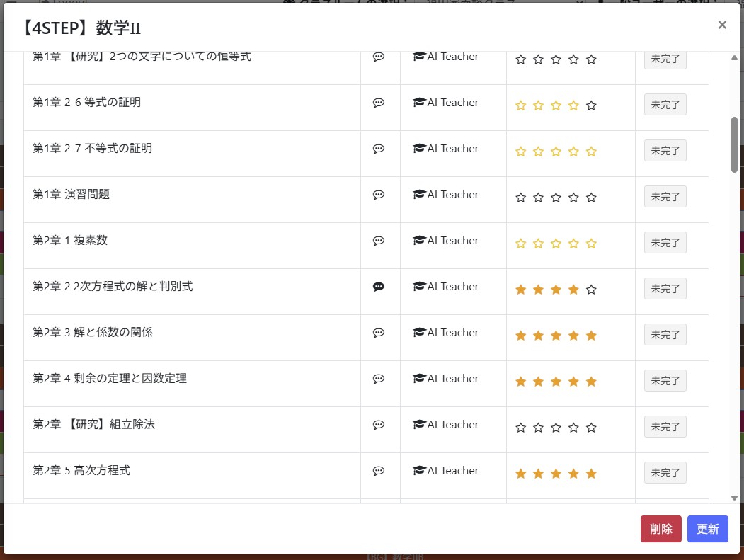Click comment icon in 第2章 5 高次方程式 row

[x=379, y=471]
